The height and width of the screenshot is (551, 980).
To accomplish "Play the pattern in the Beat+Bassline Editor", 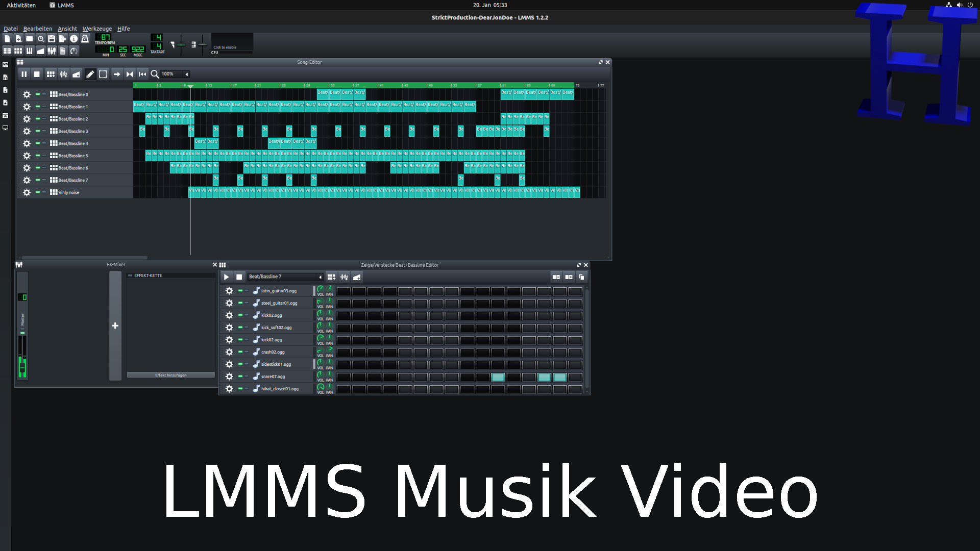I will click(x=226, y=277).
